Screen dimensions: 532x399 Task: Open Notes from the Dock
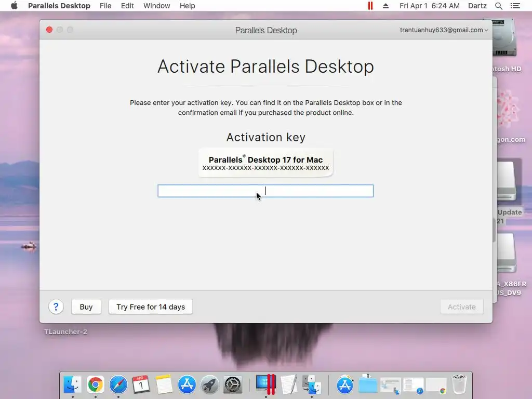coord(164,384)
